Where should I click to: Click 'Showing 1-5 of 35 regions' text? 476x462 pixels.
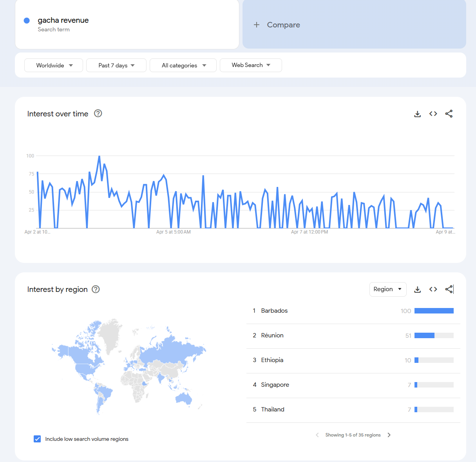click(353, 435)
